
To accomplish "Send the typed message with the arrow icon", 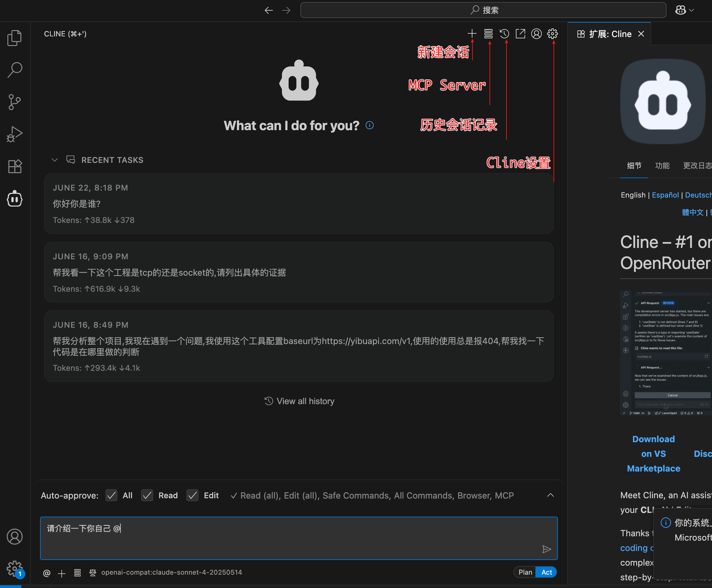I will (x=547, y=549).
